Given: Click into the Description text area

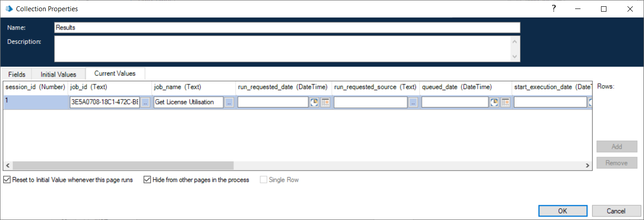Looking at the screenshot, I should 283,49.
